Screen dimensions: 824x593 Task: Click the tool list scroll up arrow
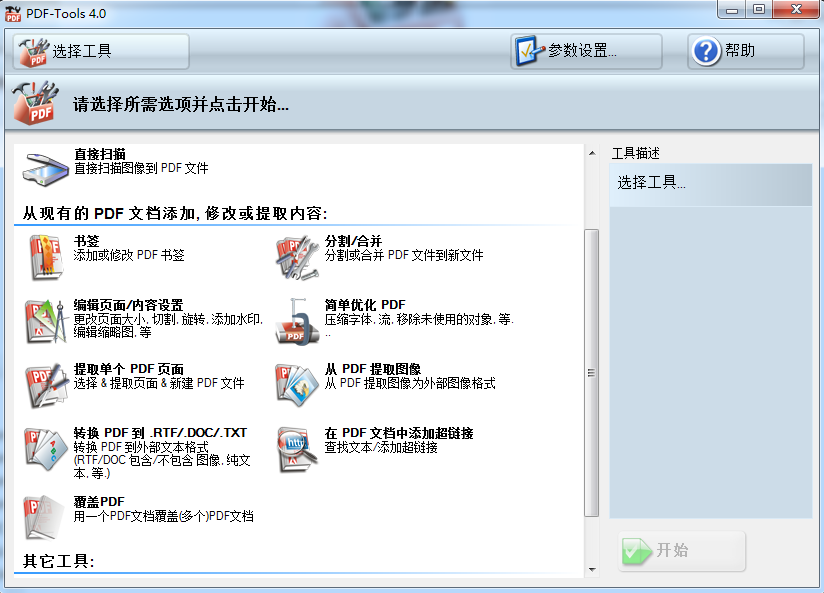pyautogui.click(x=592, y=153)
